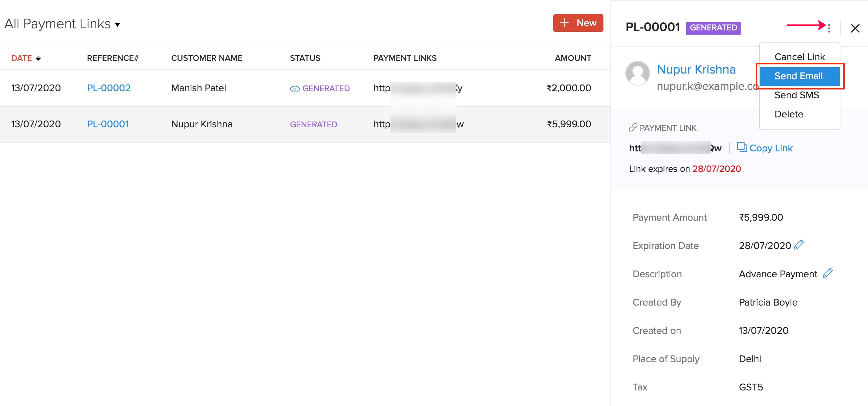
Task: Select Send Email from the menu
Action: pos(799,76)
